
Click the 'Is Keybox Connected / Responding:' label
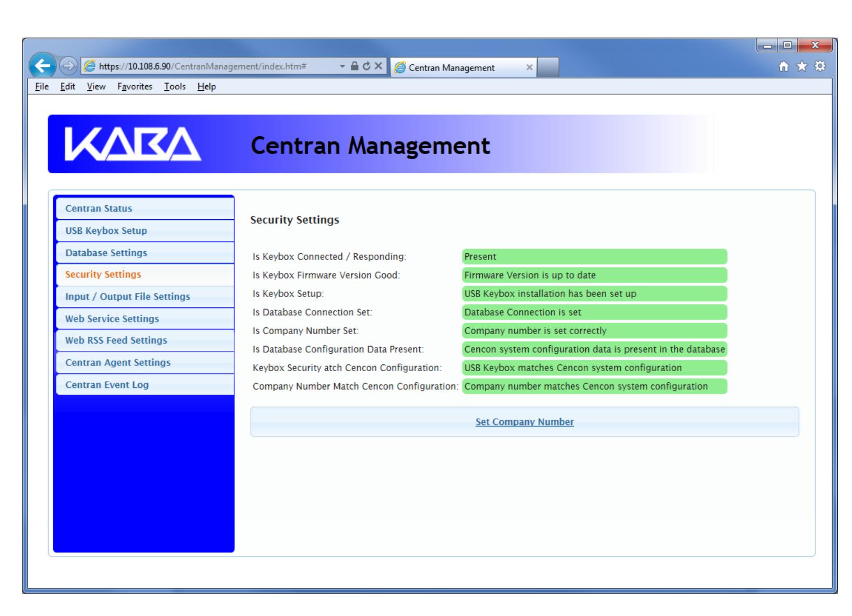tap(329, 257)
